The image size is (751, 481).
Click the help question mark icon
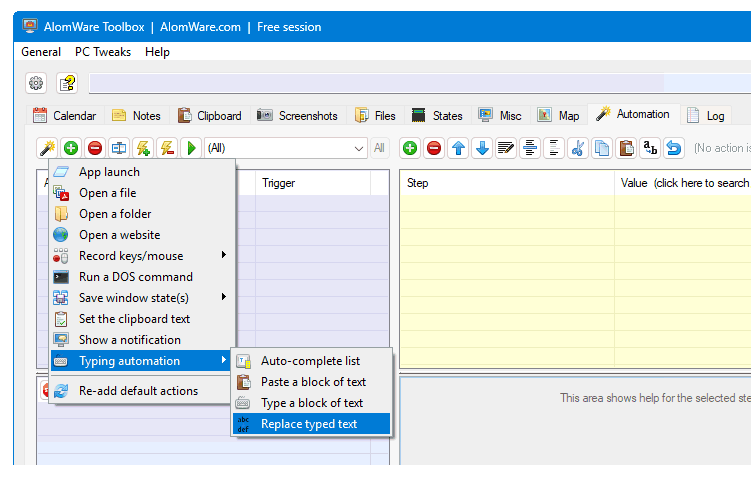click(x=67, y=83)
